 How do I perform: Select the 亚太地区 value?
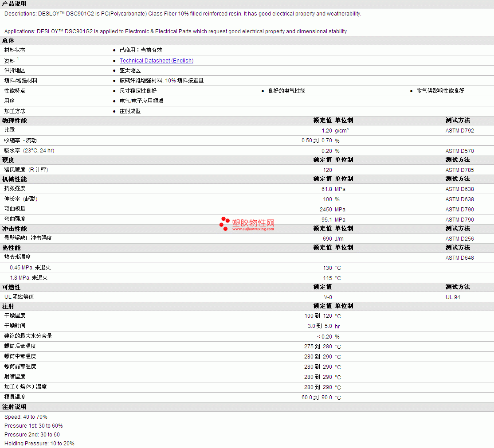pyautogui.click(x=130, y=70)
